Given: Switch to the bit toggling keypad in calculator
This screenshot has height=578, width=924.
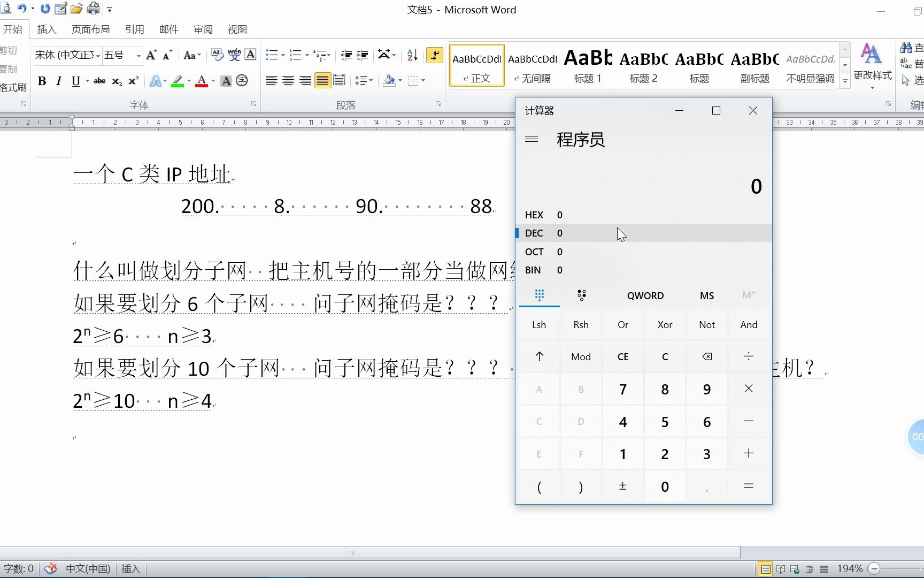Looking at the screenshot, I should (581, 295).
